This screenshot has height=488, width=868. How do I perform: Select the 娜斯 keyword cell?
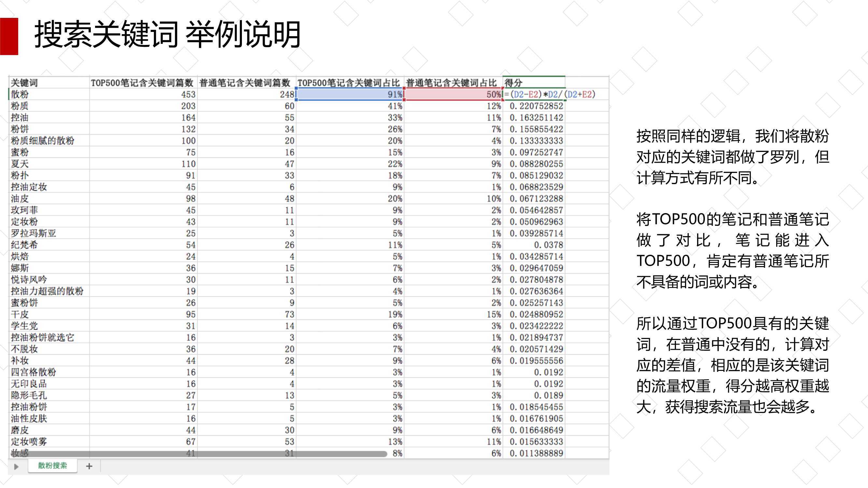pos(49,268)
